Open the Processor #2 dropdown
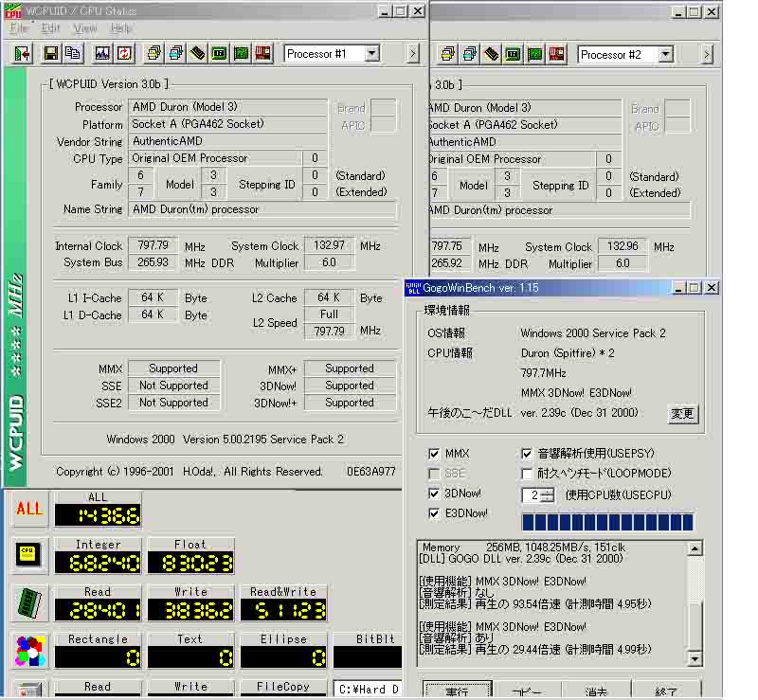758x700 pixels. click(666, 54)
